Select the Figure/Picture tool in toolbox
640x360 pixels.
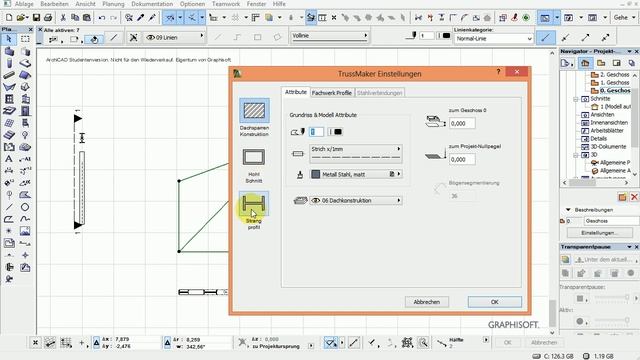[x=25, y=231]
